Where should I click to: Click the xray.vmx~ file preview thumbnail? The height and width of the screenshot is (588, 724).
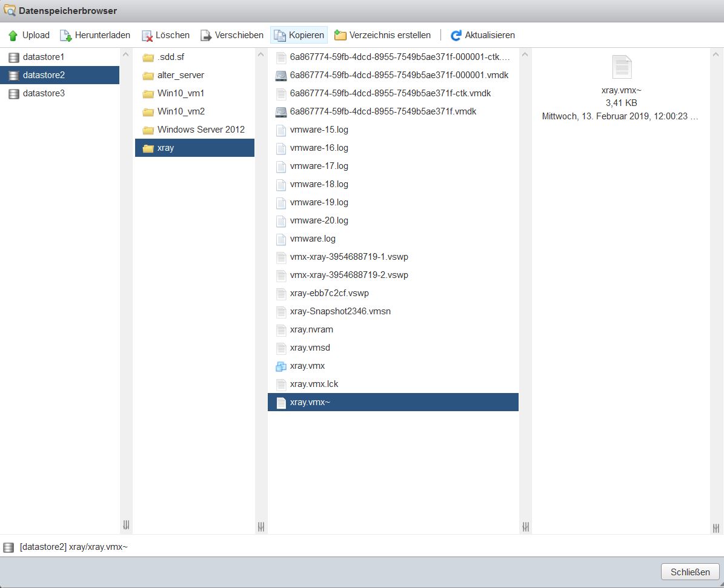(x=622, y=67)
